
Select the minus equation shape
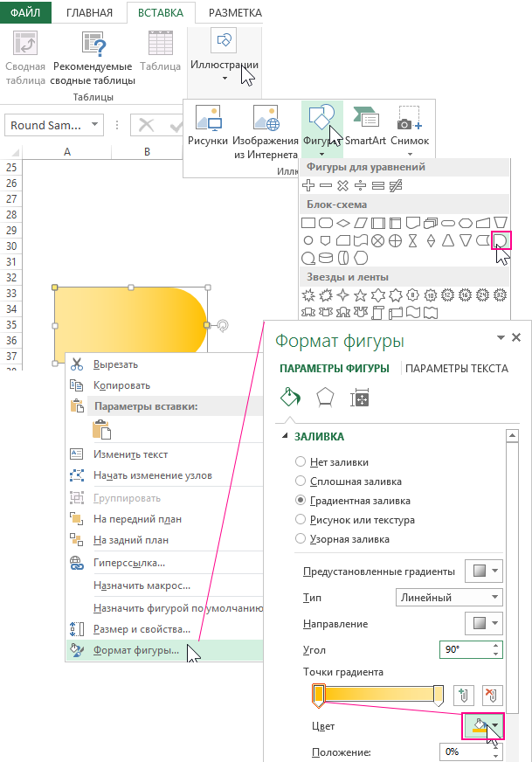pos(326,185)
